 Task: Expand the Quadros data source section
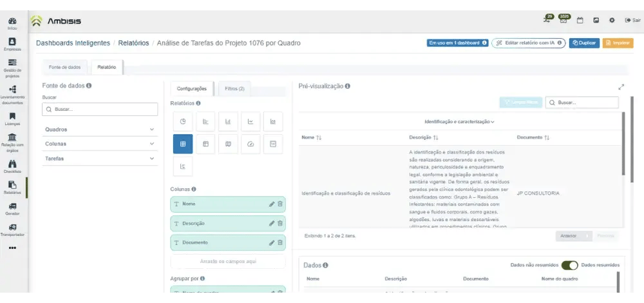click(x=100, y=130)
